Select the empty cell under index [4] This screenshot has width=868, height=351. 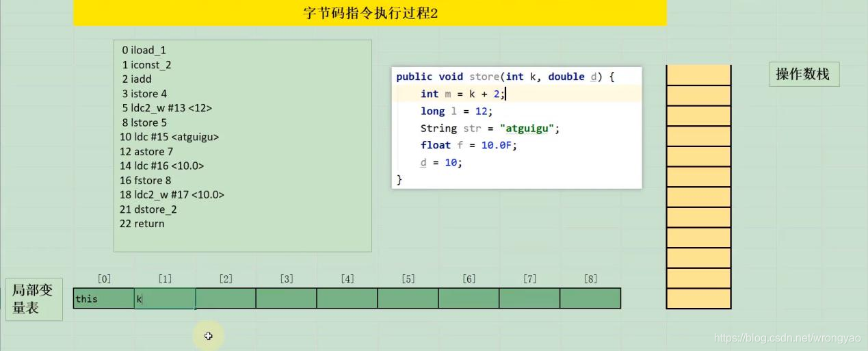(x=347, y=298)
